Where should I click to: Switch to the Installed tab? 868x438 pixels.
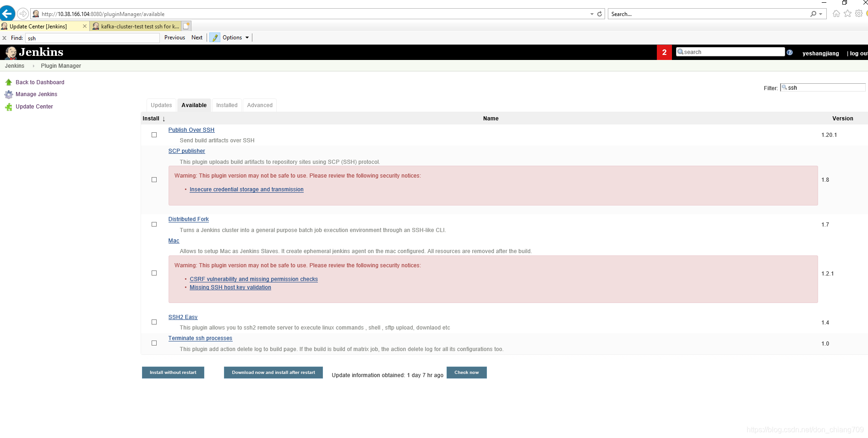pos(227,105)
